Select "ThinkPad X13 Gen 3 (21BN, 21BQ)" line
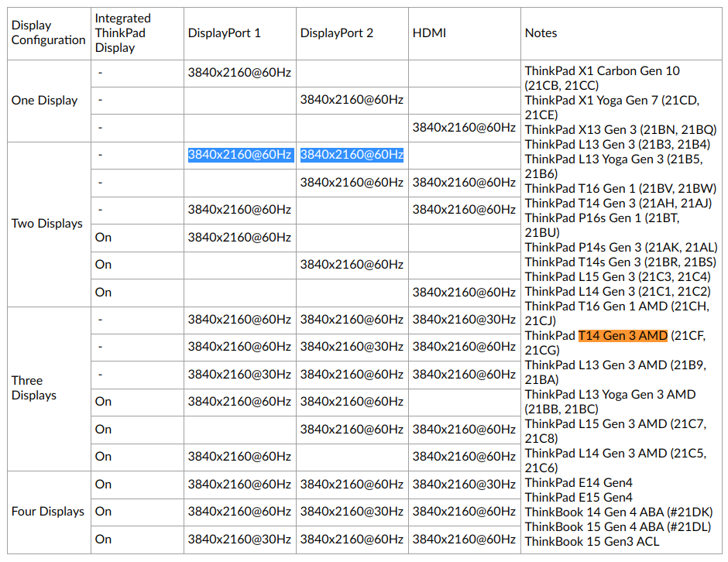 (621, 129)
